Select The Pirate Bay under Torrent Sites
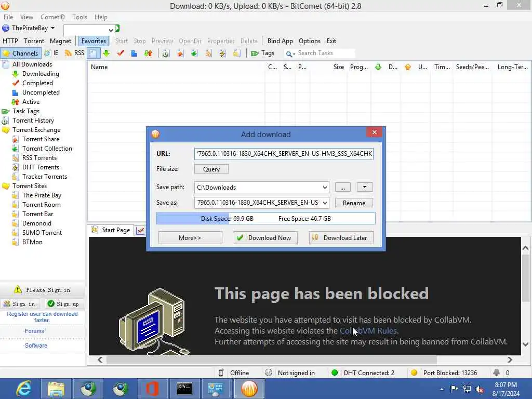This screenshot has width=532, height=399. pyautogui.click(x=42, y=195)
